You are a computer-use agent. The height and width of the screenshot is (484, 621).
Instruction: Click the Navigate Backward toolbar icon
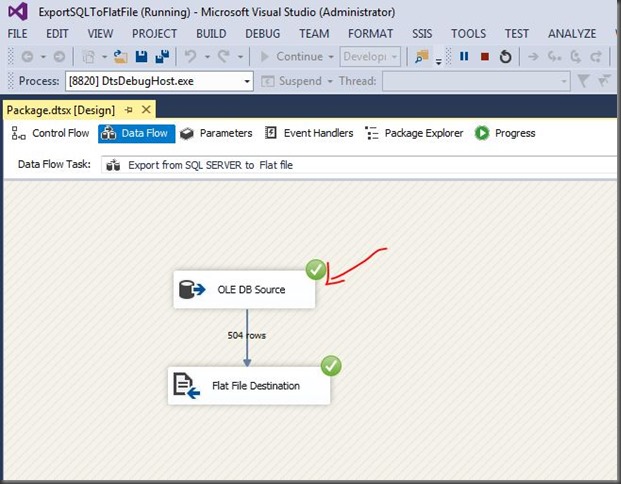point(27,57)
